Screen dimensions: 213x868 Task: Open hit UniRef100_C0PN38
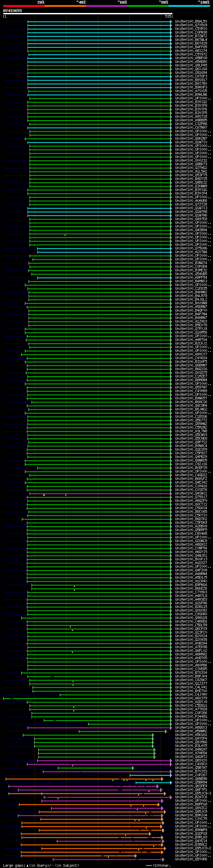point(191,33)
